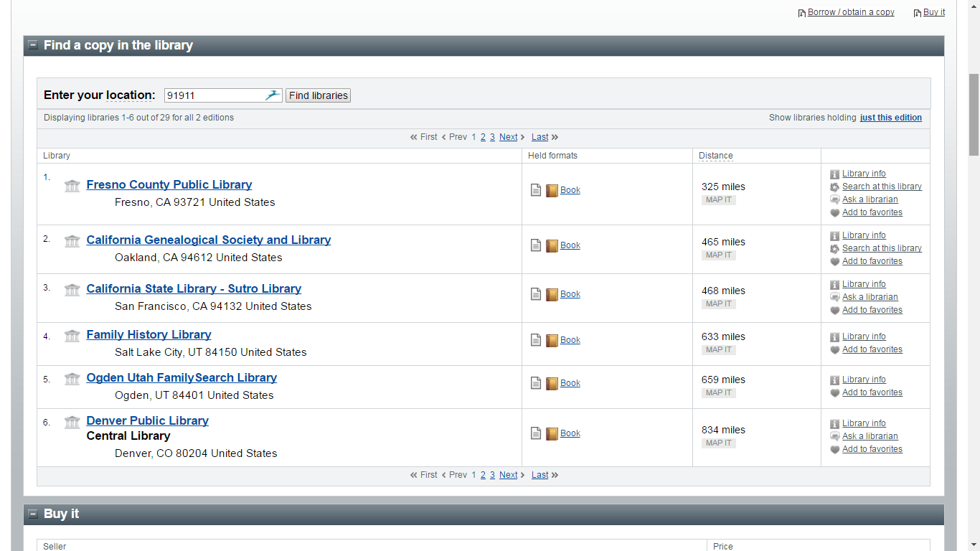The width and height of the screenshot is (980, 551).
Task: Click MAP IT for Denver Public Library
Action: 718,443
